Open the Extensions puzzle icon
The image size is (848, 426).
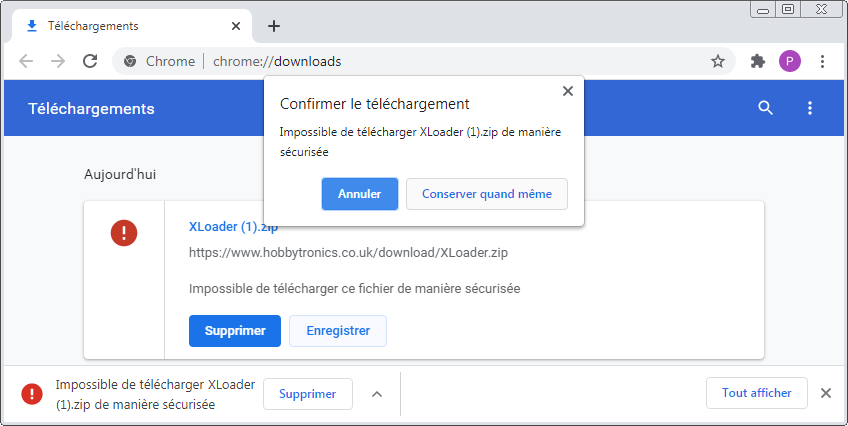pyautogui.click(x=757, y=61)
